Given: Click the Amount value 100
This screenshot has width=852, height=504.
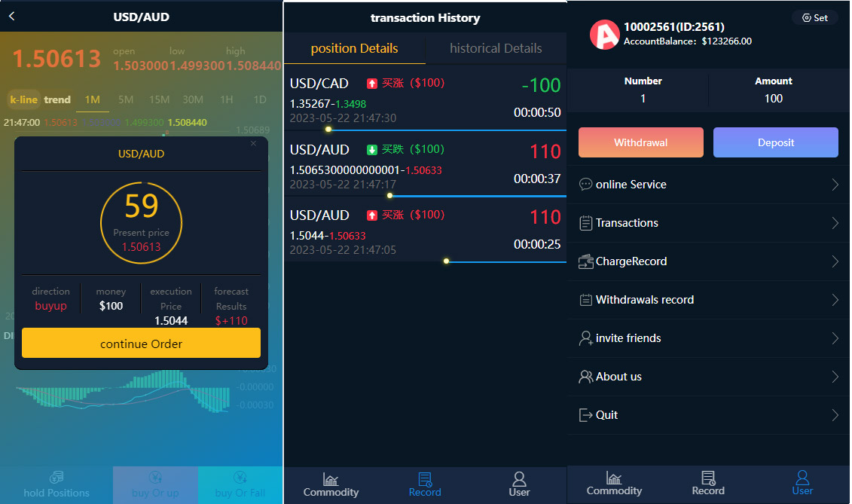Looking at the screenshot, I should coord(773,99).
